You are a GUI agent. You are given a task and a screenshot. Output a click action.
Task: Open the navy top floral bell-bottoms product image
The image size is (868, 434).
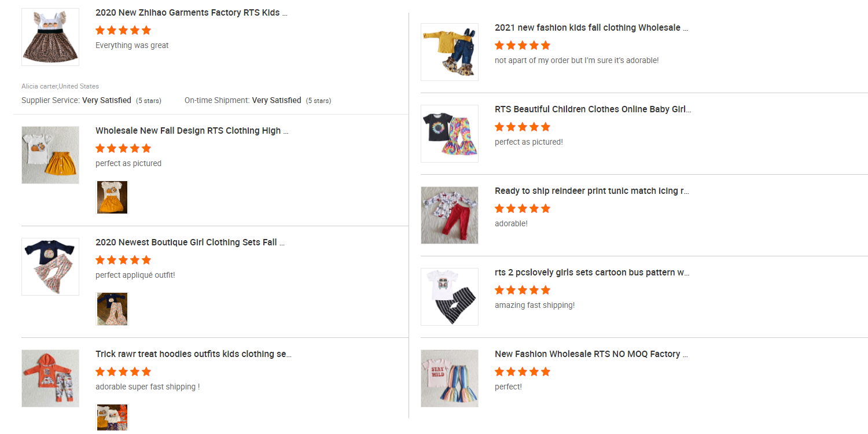tap(50, 267)
